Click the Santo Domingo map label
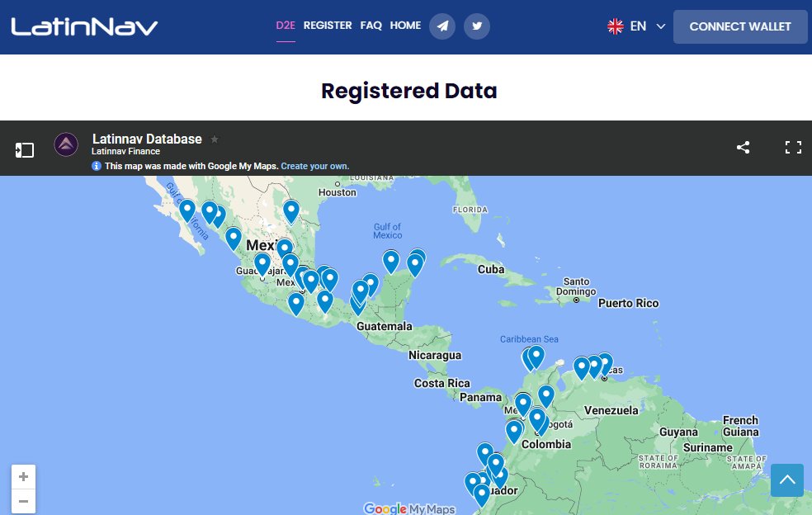 (x=576, y=286)
